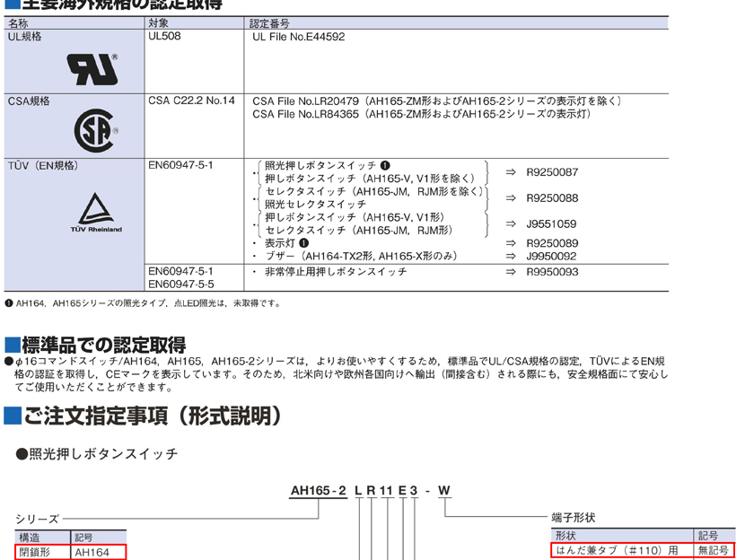Viewport: 745px width, 560px height.
Task: Click the '●照光押しボタンスイッチ' subheading
Action: pyautogui.click(x=97, y=454)
